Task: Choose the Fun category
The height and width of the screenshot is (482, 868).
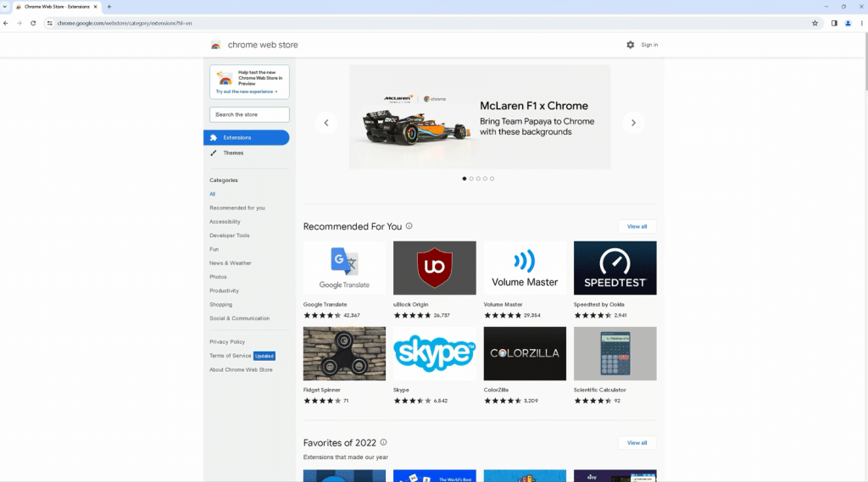Action: coord(214,250)
